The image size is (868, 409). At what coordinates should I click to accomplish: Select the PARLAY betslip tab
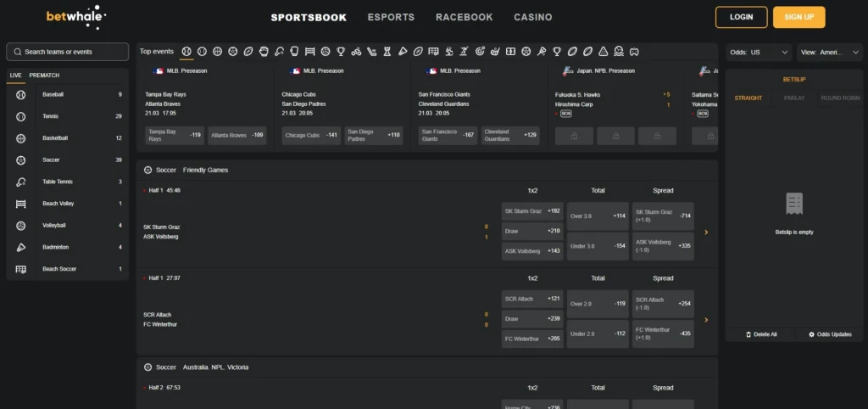pyautogui.click(x=793, y=98)
